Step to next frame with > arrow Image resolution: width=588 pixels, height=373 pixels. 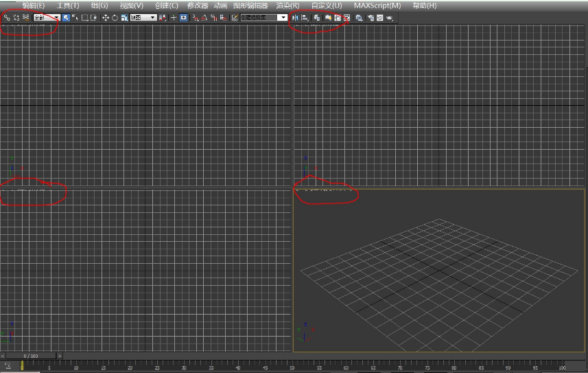coord(60,356)
